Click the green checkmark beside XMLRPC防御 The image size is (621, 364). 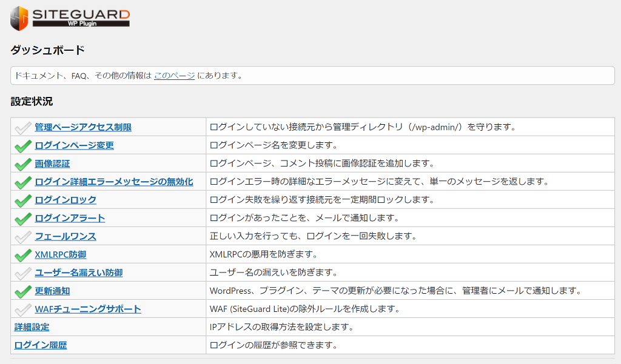23,254
